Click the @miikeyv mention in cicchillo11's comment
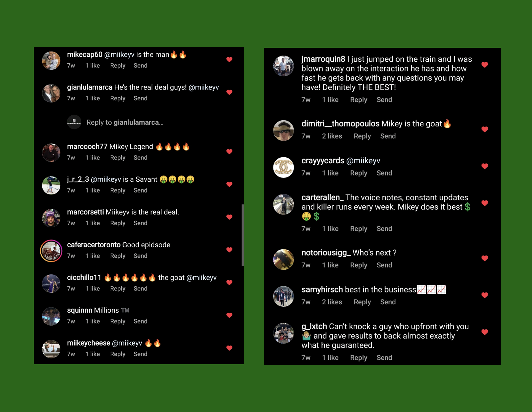Image resolution: width=532 pixels, height=412 pixels. coord(201,277)
